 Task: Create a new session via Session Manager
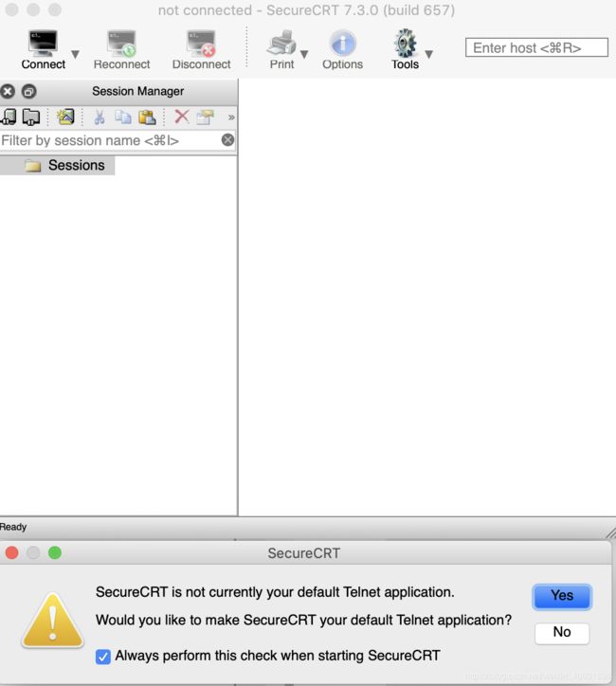[65, 117]
